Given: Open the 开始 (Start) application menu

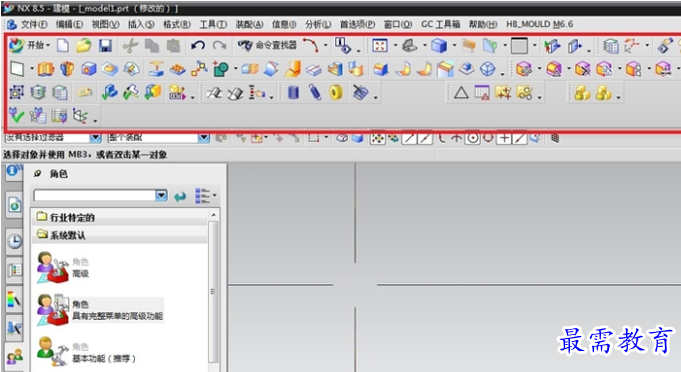Looking at the screenshot, I should click(x=30, y=45).
